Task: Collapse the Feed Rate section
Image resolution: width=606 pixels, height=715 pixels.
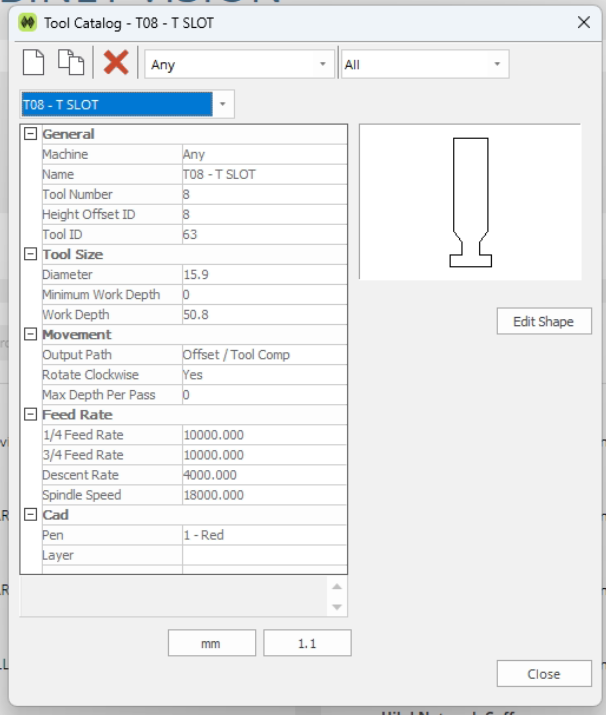Action: click(x=31, y=414)
